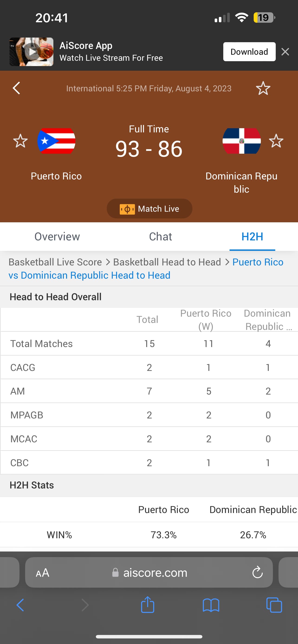Image resolution: width=298 pixels, height=644 pixels.
Task: Tap the Dominican Republic flag icon
Action: click(x=241, y=141)
